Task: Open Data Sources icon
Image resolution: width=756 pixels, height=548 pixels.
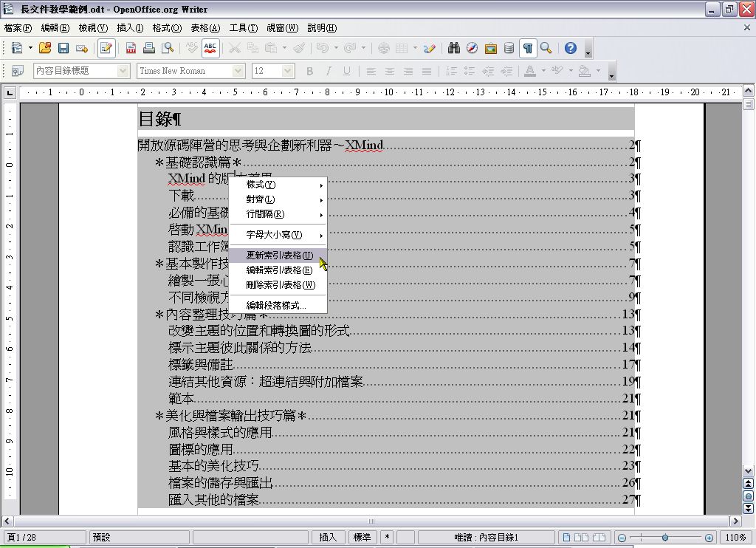Action: pyautogui.click(x=509, y=48)
